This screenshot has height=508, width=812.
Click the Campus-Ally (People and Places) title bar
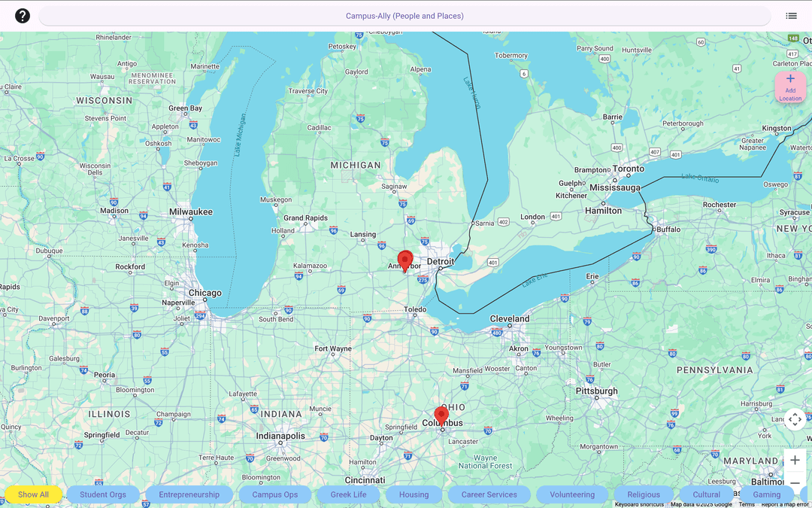coord(405,16)
